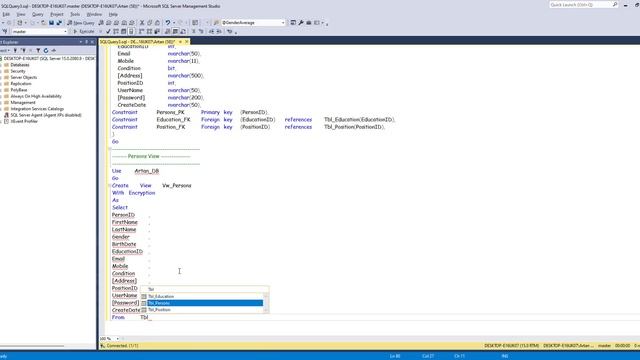
Task: Open the Query menu
Action: (38, 14)
